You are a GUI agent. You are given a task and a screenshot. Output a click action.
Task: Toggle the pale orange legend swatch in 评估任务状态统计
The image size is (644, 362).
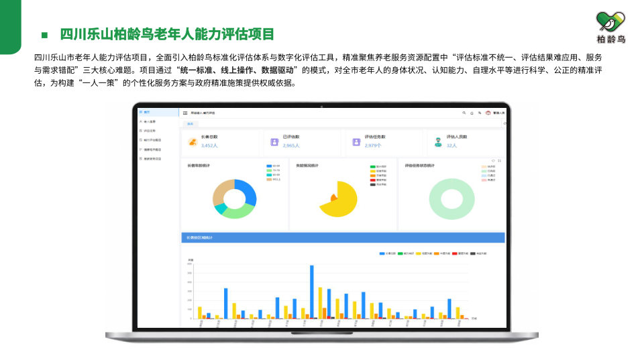tap(484, 167)
